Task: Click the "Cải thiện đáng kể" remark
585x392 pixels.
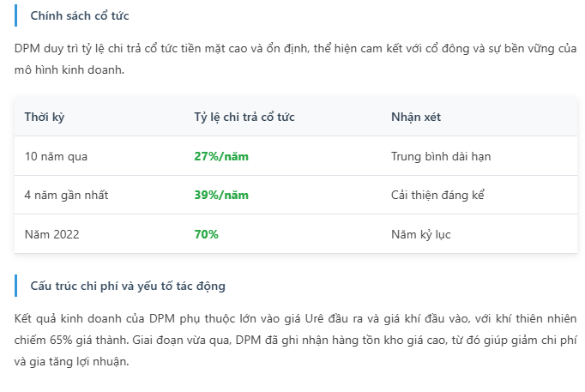Action: coord(438,195)
